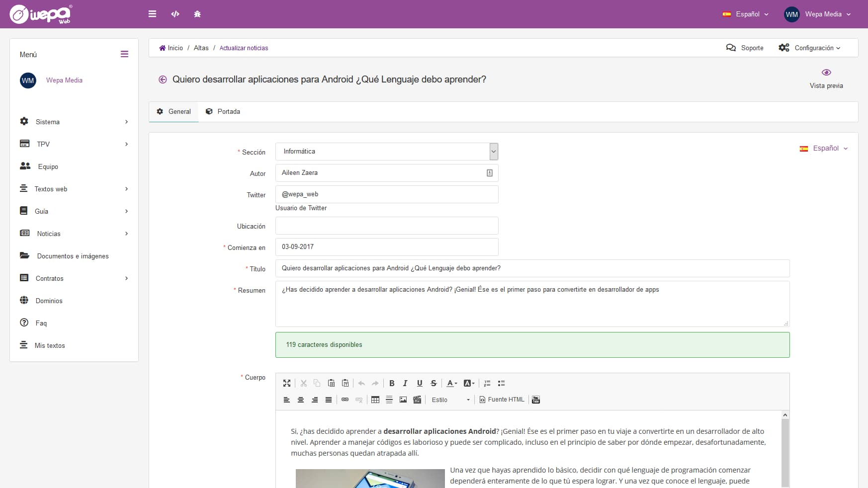Screen dimensions: 868x488
Task: Toggle underline text formatting
Action: [420, 383]
